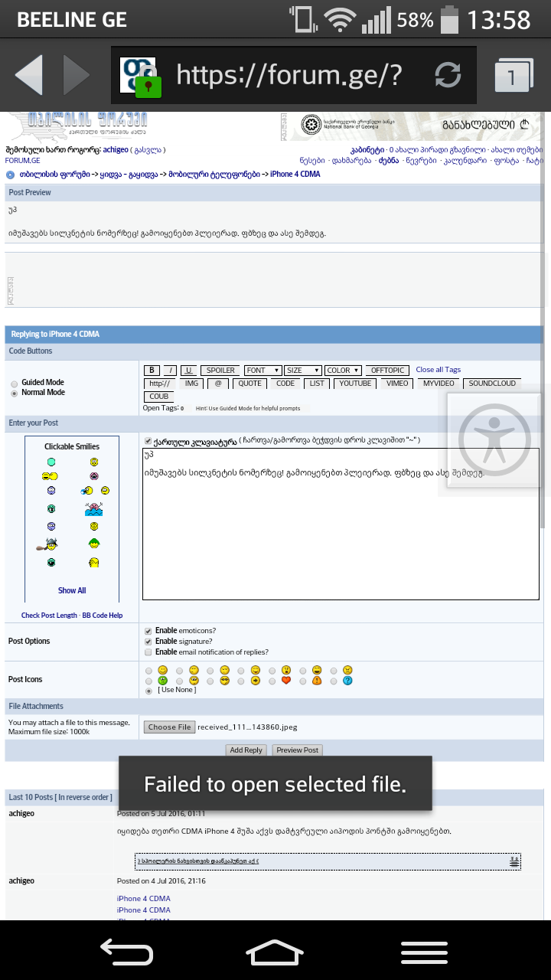Insert the green hat smiley
This screenshot has width=551, height=980.
[x=93, y=544]
